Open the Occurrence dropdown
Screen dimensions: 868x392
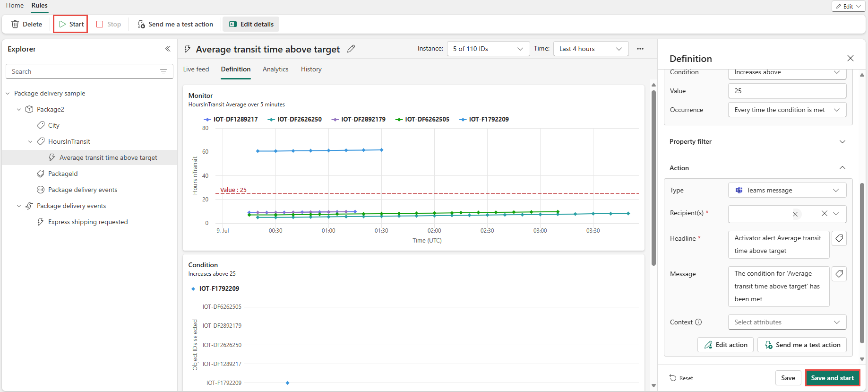[787, 110]
